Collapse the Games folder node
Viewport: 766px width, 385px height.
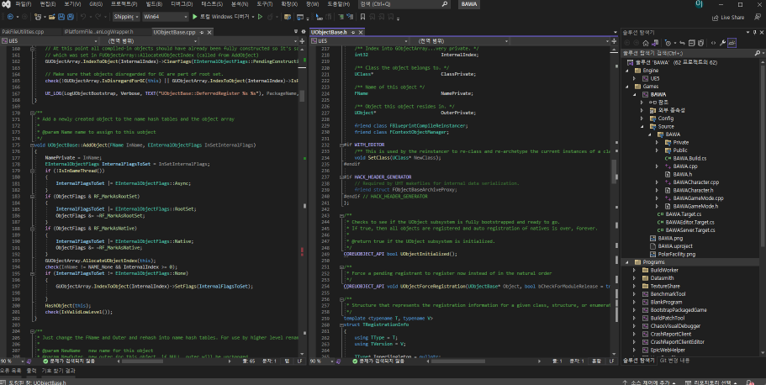[x=627, y=86]
